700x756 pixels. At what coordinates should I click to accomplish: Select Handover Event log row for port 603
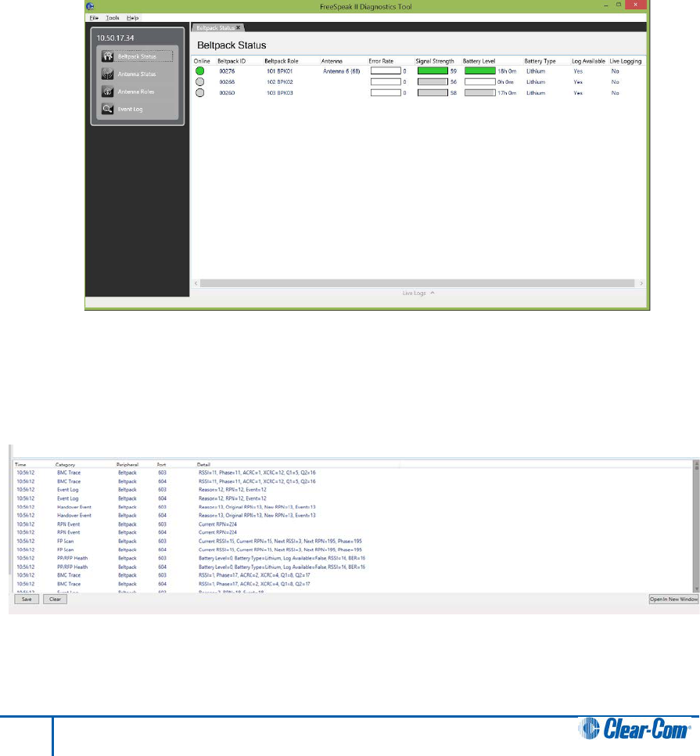(x=354, y=507)
